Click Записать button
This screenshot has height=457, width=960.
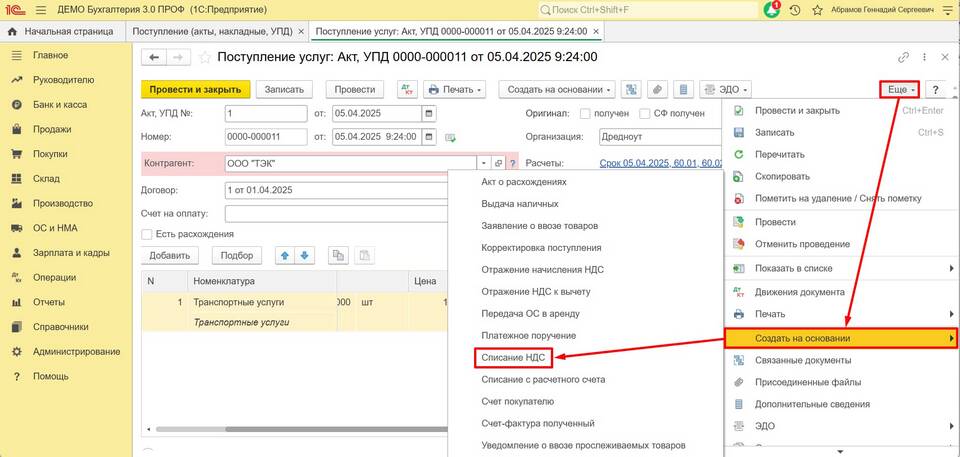tap(284, 89)
